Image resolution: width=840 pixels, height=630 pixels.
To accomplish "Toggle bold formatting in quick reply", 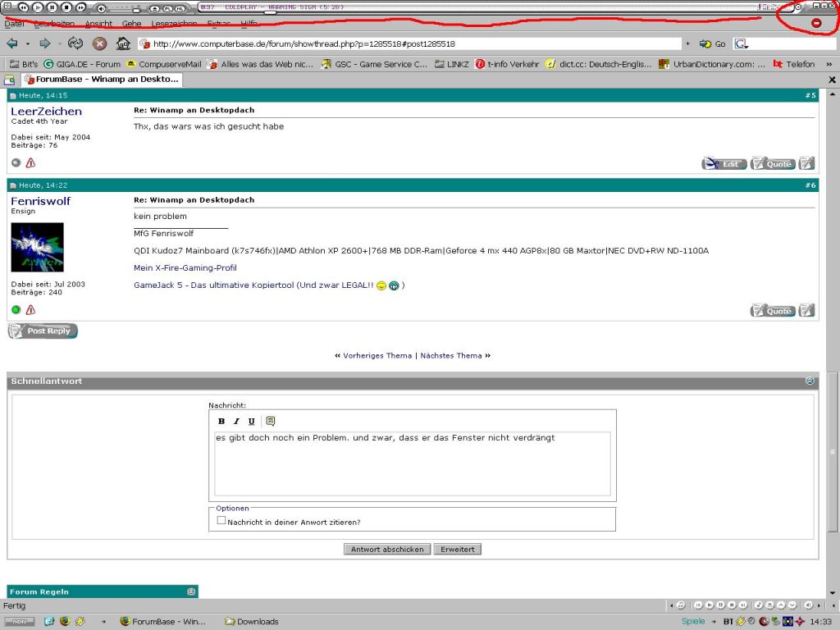I will tap(221, 421).
